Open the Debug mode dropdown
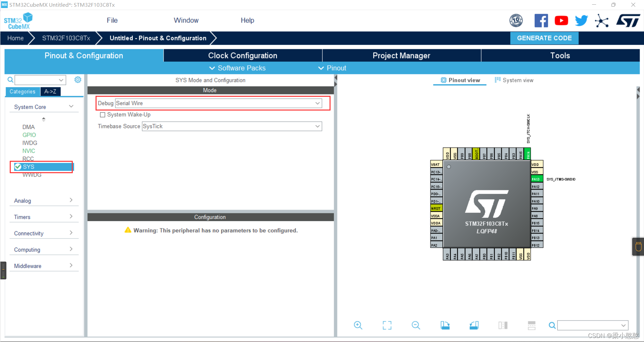 point(218,103)
